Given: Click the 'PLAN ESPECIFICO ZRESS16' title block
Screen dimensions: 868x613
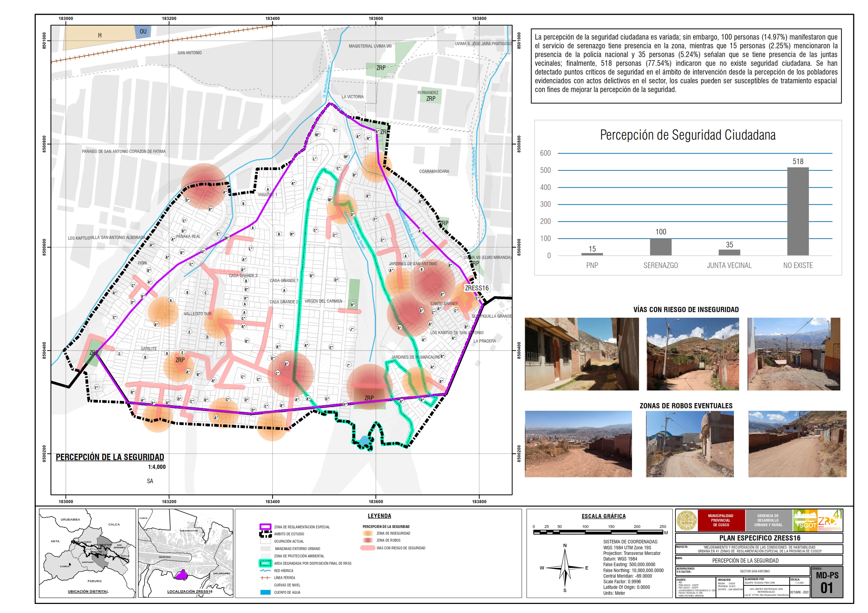Looking at the screenshot, I should coord(759,538).
